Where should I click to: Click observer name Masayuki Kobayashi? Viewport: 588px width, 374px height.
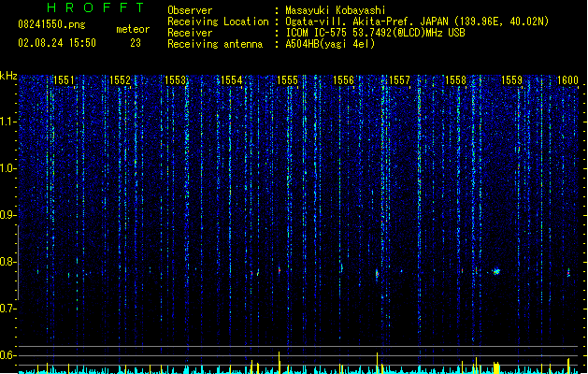pyautogui.click(x=335, y=10)
